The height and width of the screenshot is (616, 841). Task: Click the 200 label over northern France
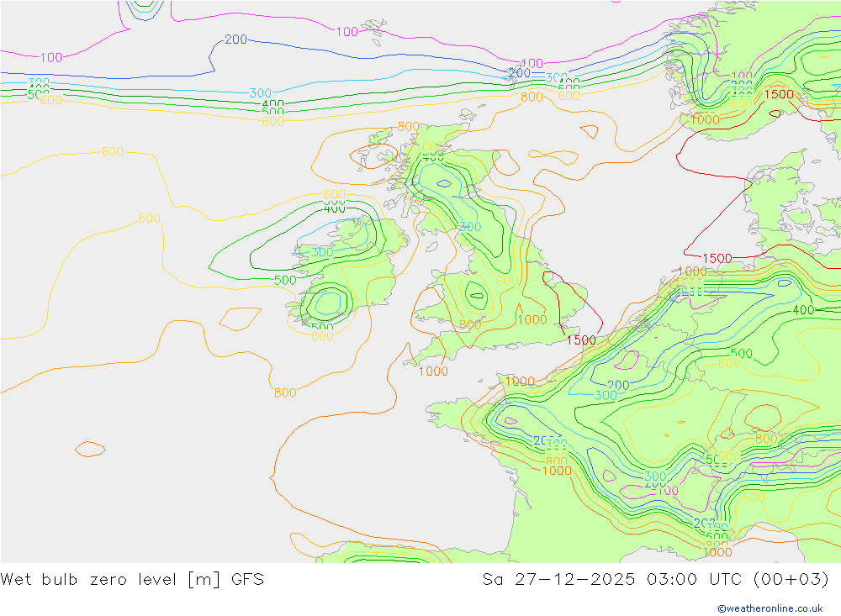(618, 386)
